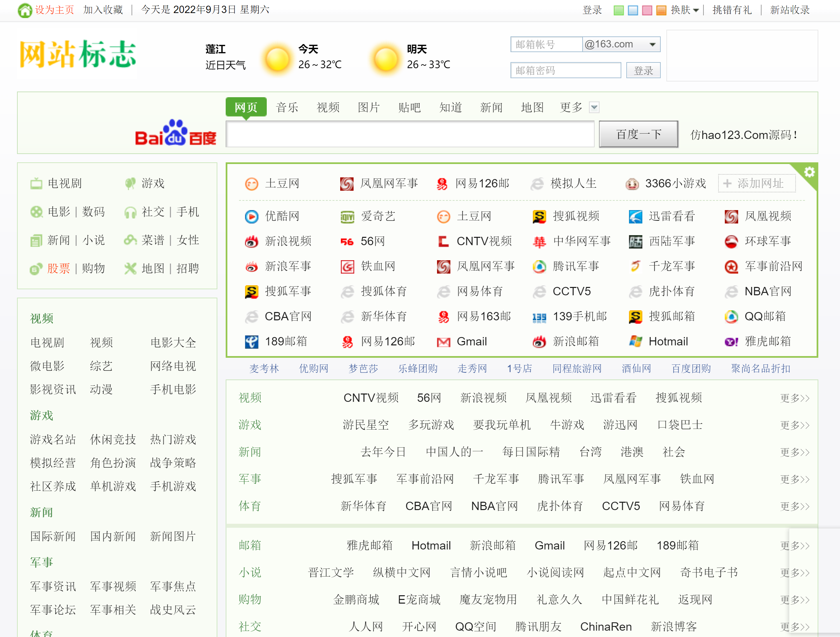Click the mailbox 登录 button

643,70
